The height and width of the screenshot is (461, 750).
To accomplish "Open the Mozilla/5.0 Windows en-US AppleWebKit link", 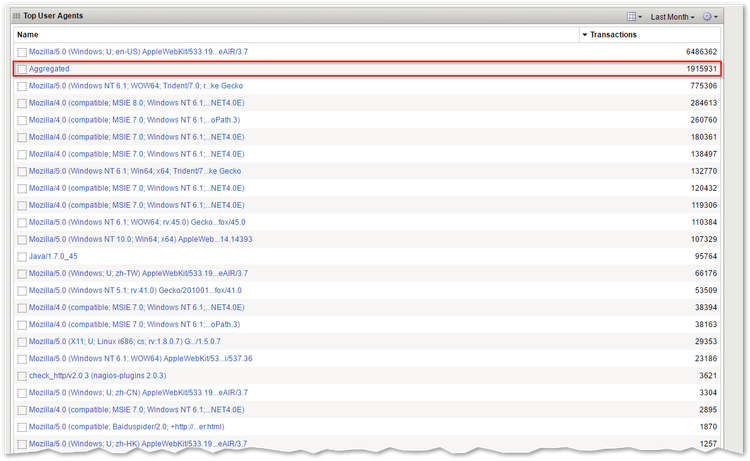I will point(138,52).
